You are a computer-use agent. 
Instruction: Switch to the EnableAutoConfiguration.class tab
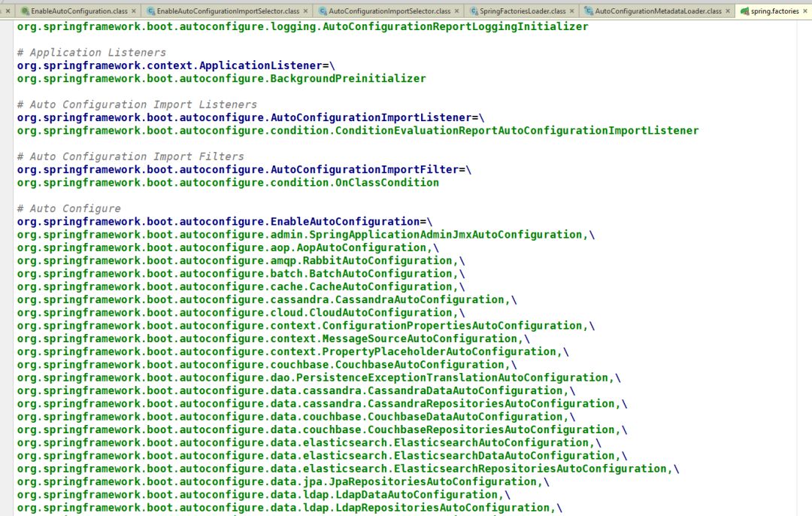coord(79,11)
